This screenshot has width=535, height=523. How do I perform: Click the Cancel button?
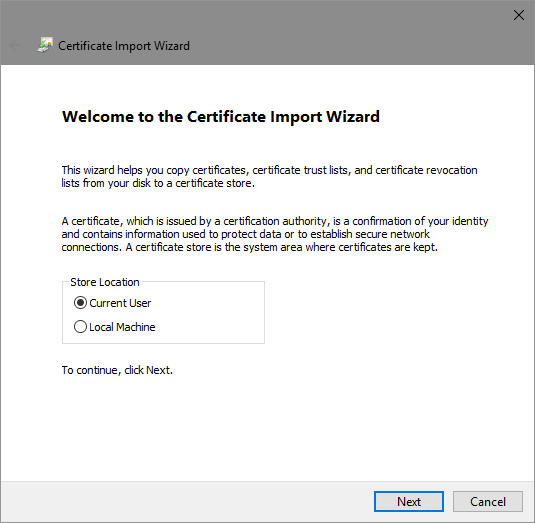(x=488, y=502)
